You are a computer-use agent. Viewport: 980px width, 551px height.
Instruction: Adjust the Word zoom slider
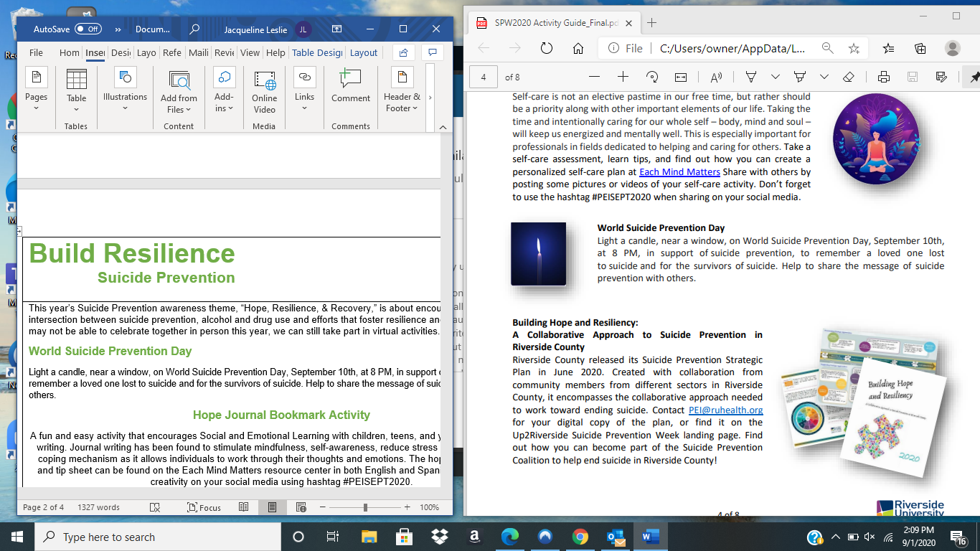pos(366,507)
